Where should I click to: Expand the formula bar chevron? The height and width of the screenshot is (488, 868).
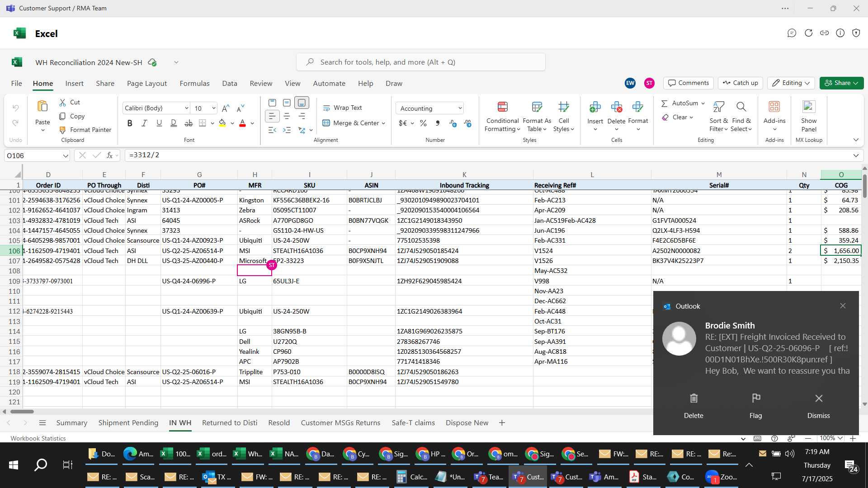856,155
